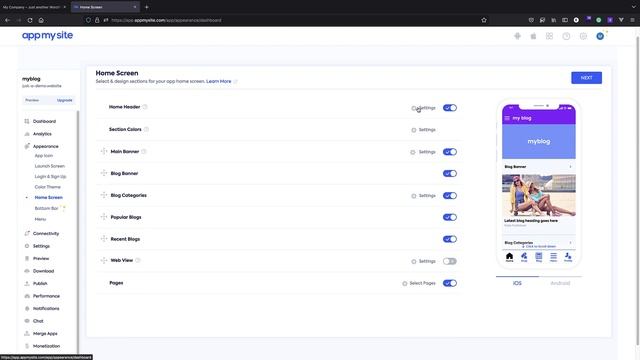Open Login & Sign Up submenu item
The width and height of the screenshot is (640, 360).
[x=50, y=176]
